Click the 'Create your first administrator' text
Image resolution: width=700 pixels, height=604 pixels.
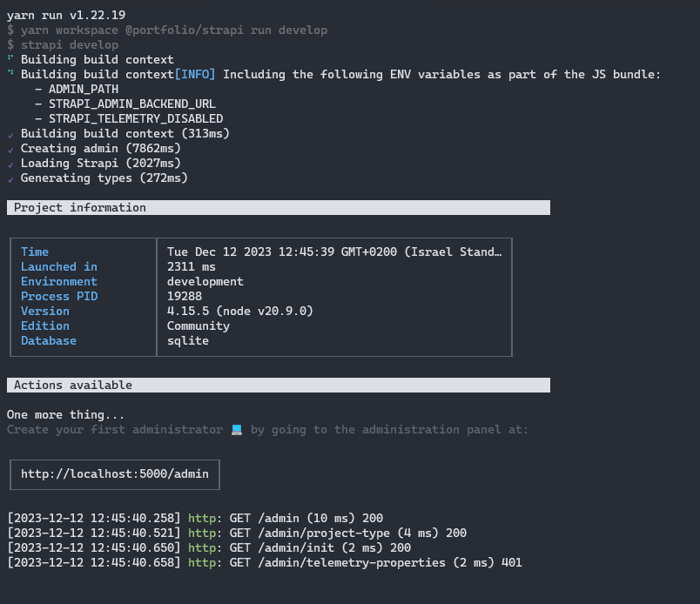[115, 429]
